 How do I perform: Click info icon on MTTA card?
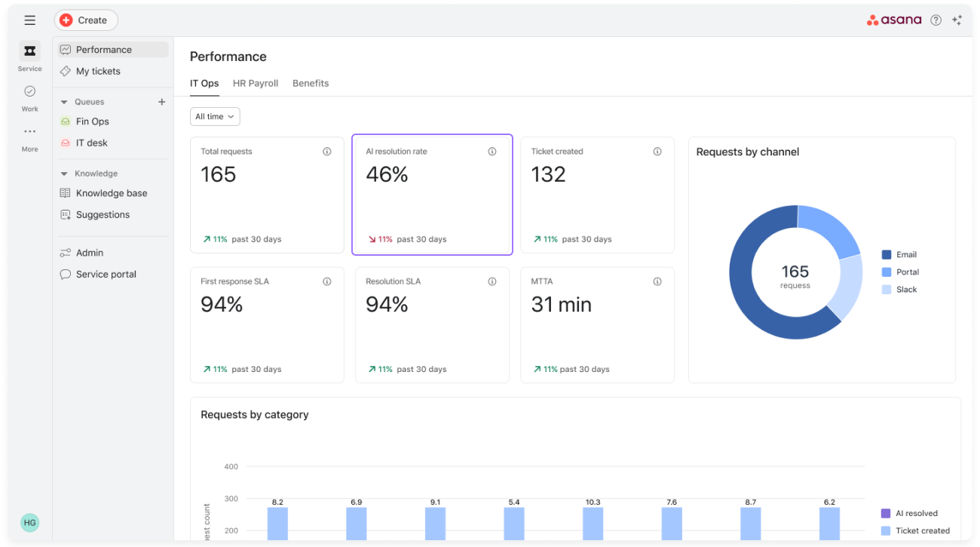657,281
